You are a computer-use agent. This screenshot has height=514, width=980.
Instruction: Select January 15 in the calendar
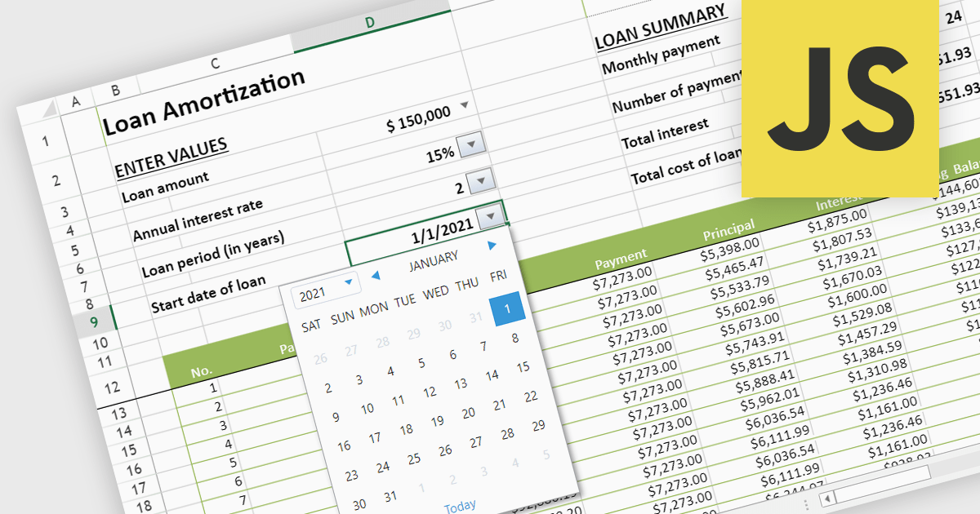point(523,367)
